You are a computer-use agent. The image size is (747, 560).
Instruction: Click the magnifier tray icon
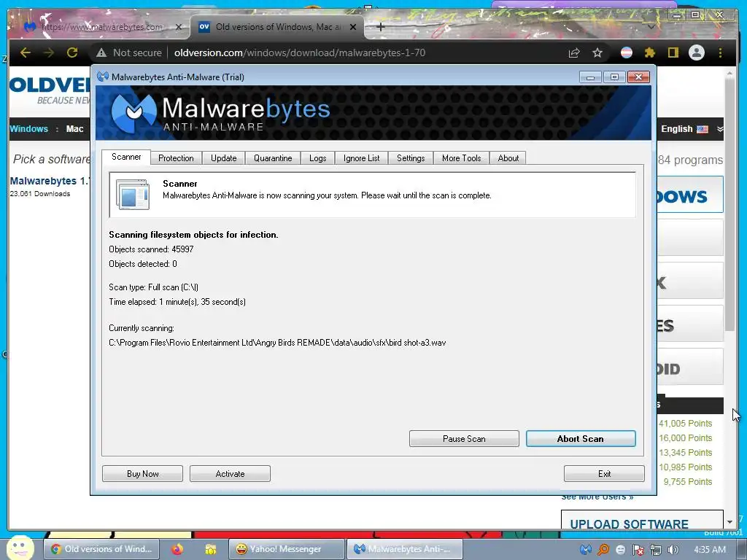603,550
